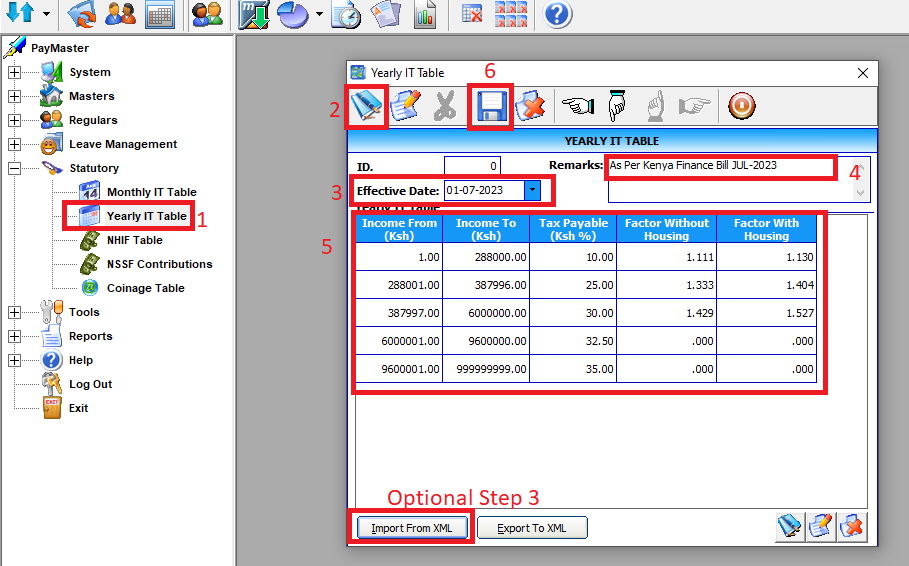Click the blue Help question mark icon
Screen dimensions: 909x566
point(558,15)
